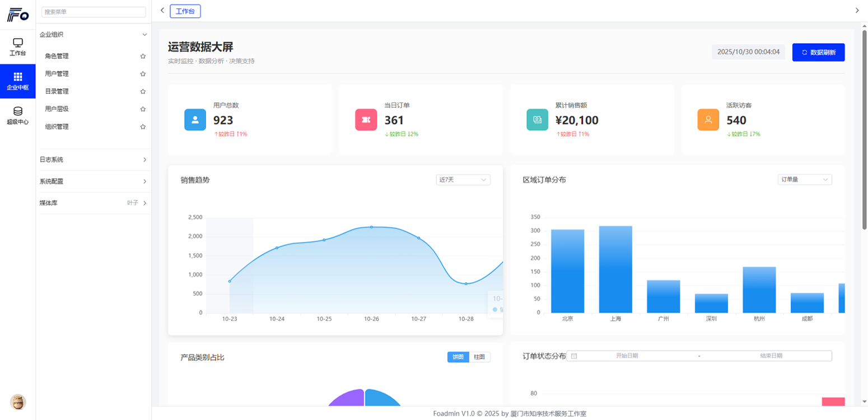Expand the 日志系统 menu section
The image size is (868, 420).
coord(94,160)
